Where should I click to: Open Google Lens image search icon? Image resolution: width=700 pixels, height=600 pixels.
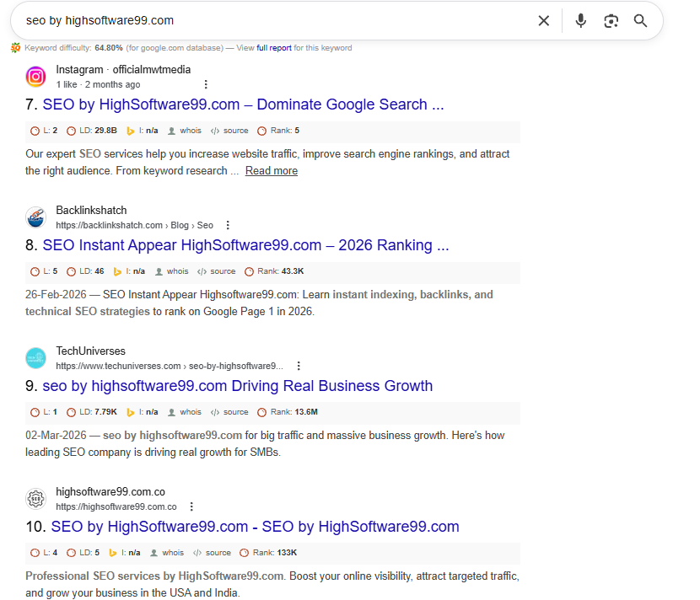tap(611, 20)
